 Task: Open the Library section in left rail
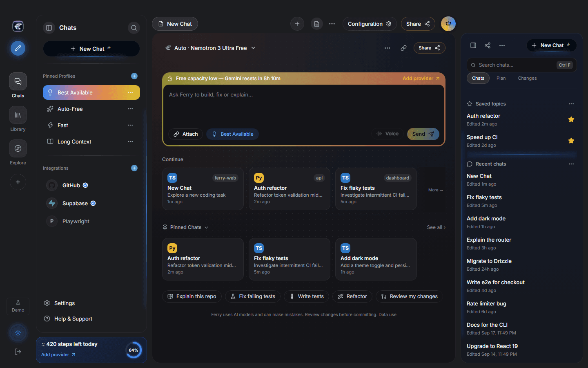pos(18,119)
